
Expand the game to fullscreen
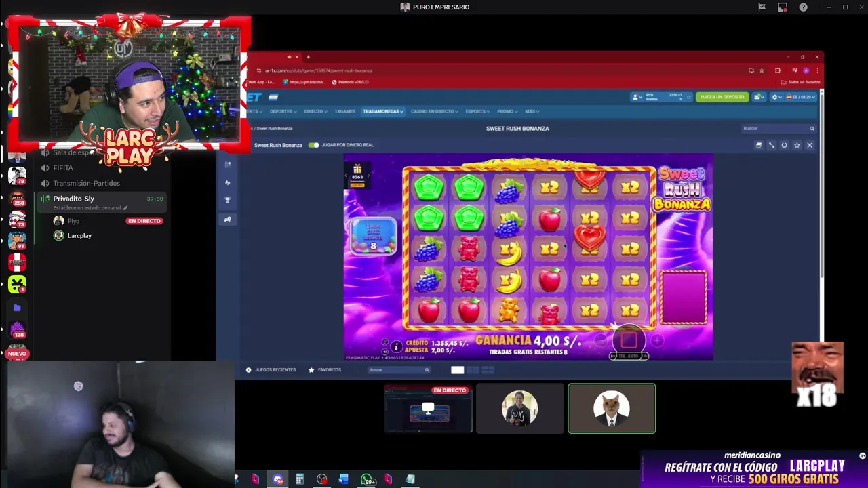(x=771, y=145)
